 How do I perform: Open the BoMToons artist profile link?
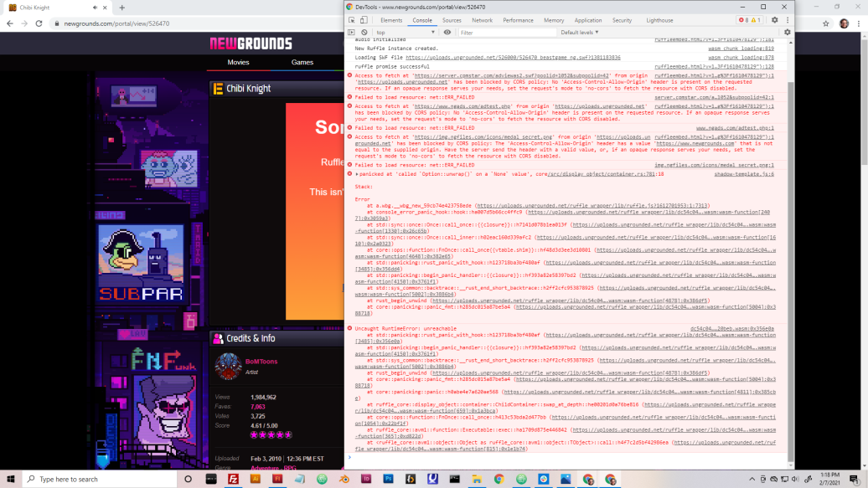click(261, 361)
